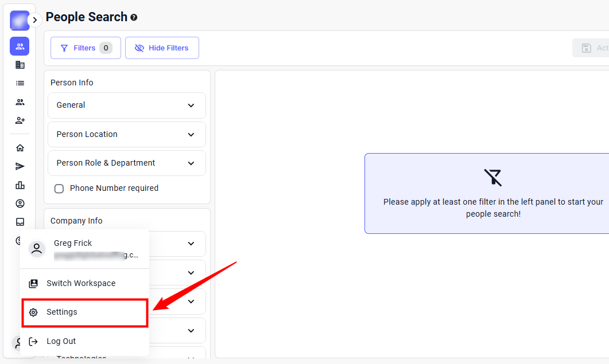Click the People Search sidebar icon
This screenshot has height=364, width=609.
point(20,46)
